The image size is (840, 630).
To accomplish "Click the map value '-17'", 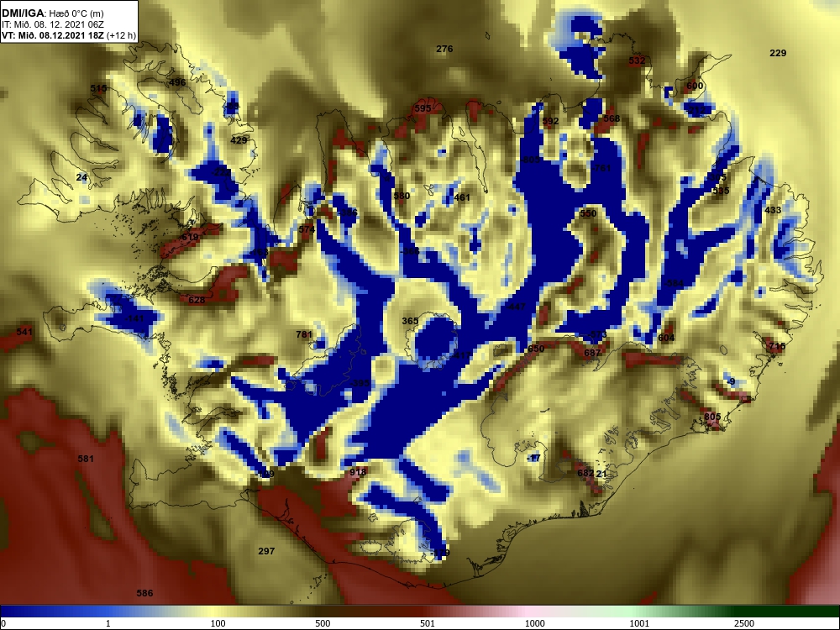I will click(x=533, y=458).
